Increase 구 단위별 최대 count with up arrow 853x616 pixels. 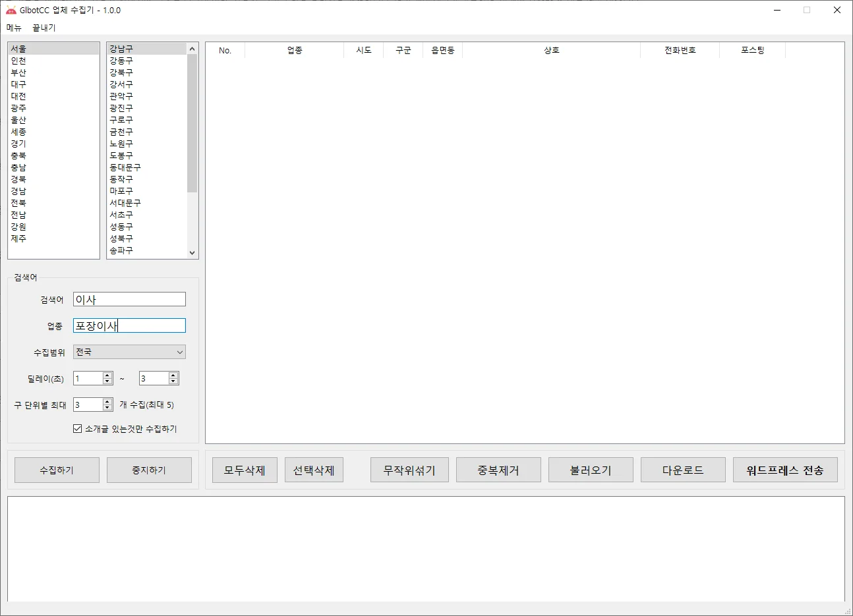pyautogui.click(x=107, y=401)
